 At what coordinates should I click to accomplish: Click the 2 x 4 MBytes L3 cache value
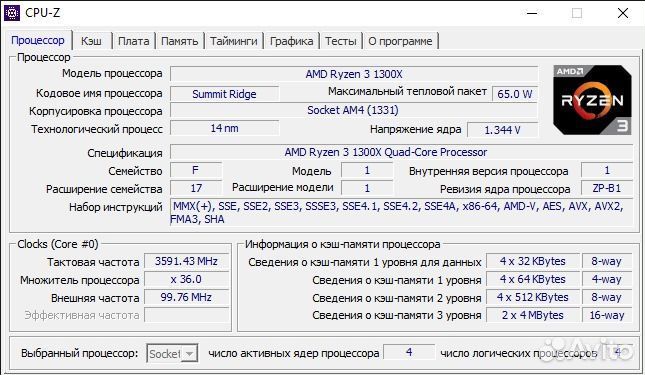point(533,315)
